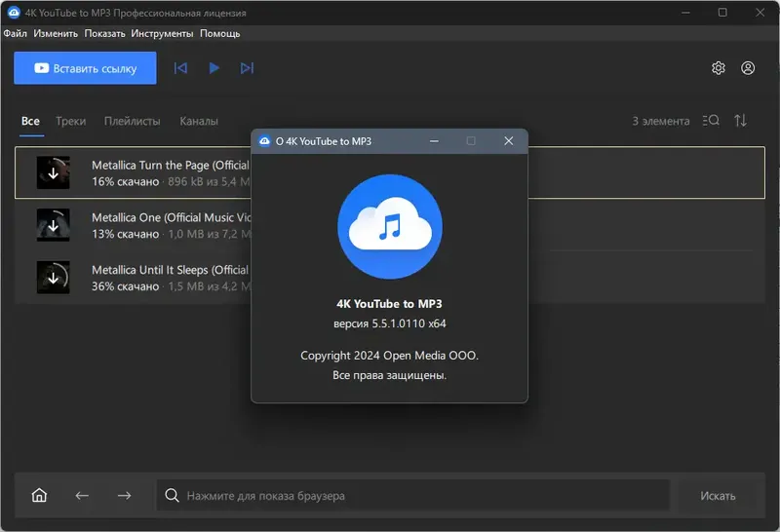This screenshot has width=780, height=532.
Task: Open the user account icon
Action: click(x=748, y=68)
